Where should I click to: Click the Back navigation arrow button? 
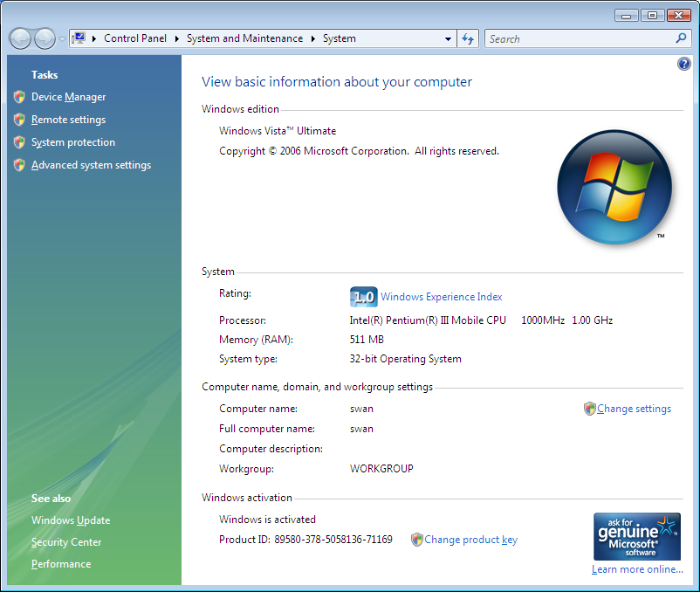click(20, 38)
